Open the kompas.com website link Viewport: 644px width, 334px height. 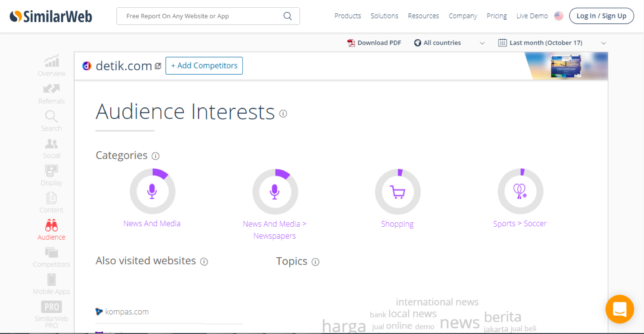(x=127, y=312)
